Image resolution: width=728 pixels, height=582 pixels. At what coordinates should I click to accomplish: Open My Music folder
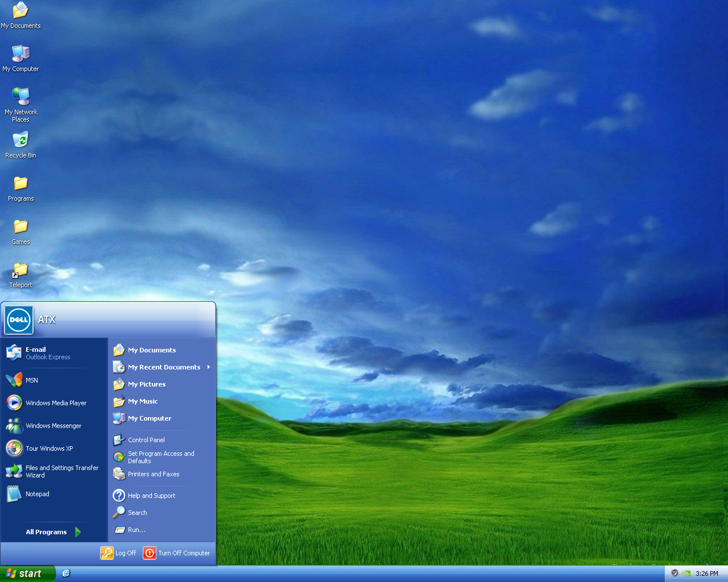click(163, 401)
